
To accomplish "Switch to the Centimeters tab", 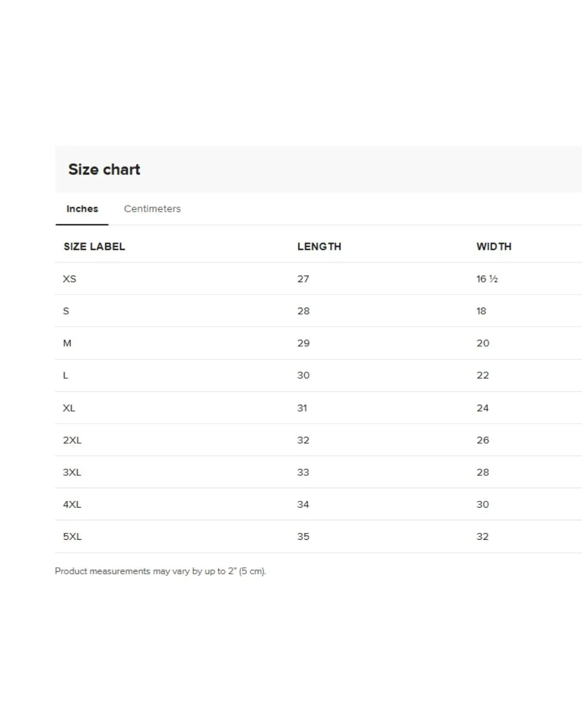I will 152,209.
